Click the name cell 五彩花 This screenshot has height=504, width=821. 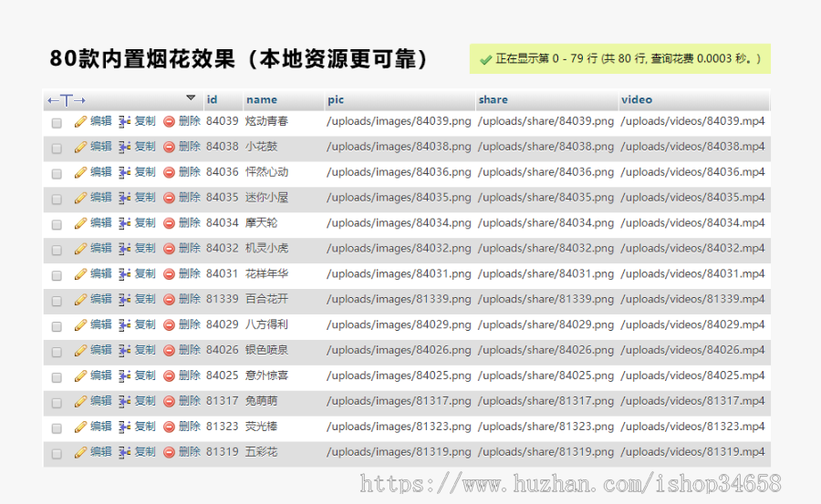click(261, 452)
